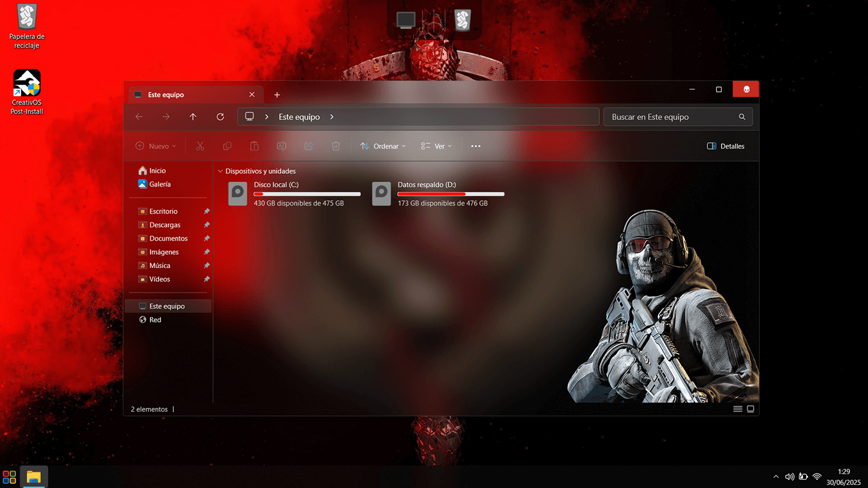Open Datos respaldo (D:) drive

[438, 194]
